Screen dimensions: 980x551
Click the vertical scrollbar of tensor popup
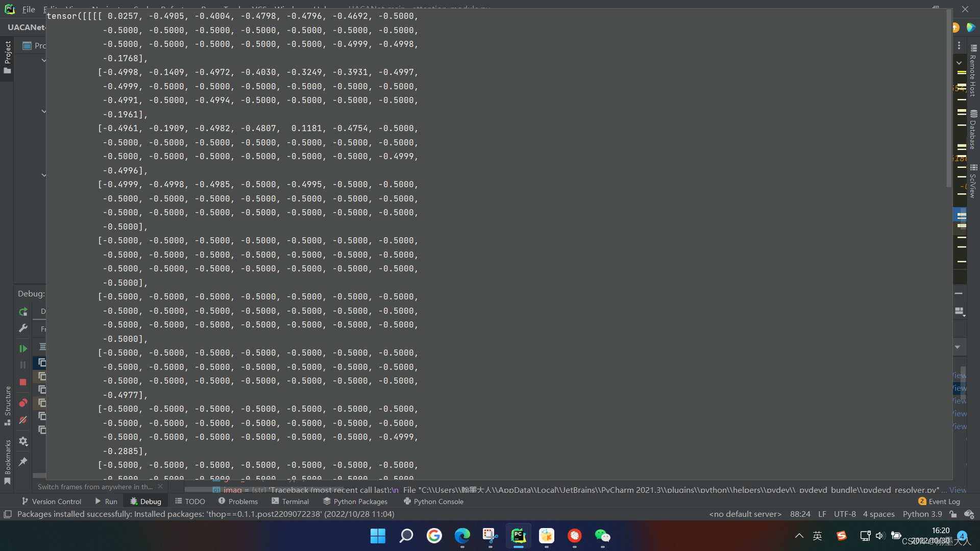pyautogui.click(x=949, y=98)
